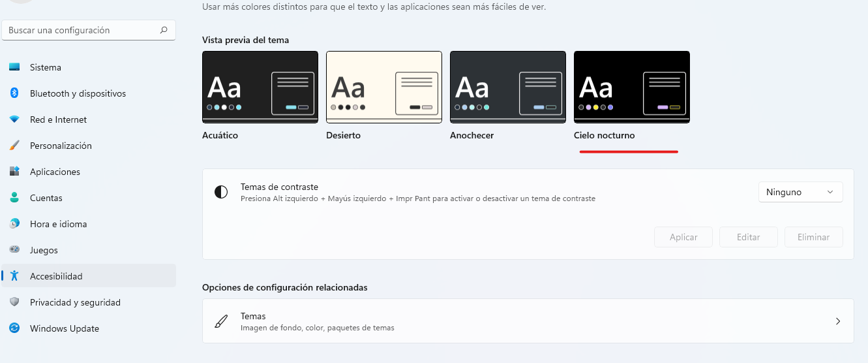Viewport: 868px width, 363px height.
Task: Click the Personalización paintbrush icon
Action: click(x=14, y=146)
